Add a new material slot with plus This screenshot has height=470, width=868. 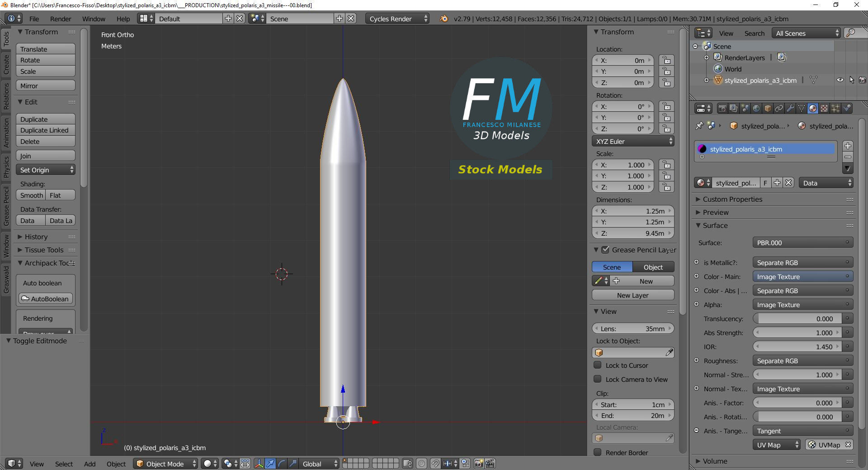point(848,146)
